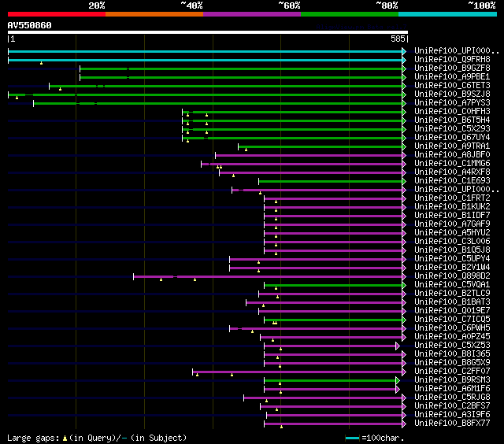
Task: Click the UniRef100_C7ICQ5 label
Action: (x=452, y=320)
